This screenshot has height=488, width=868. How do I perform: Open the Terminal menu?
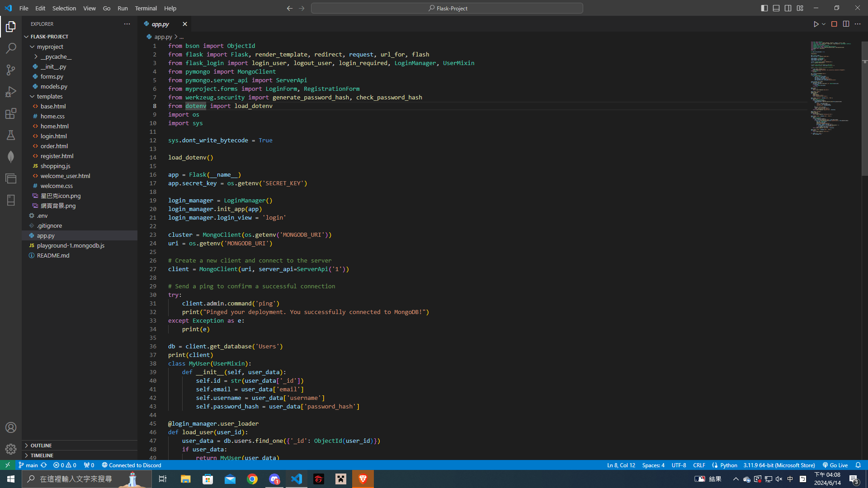[146, 8]
